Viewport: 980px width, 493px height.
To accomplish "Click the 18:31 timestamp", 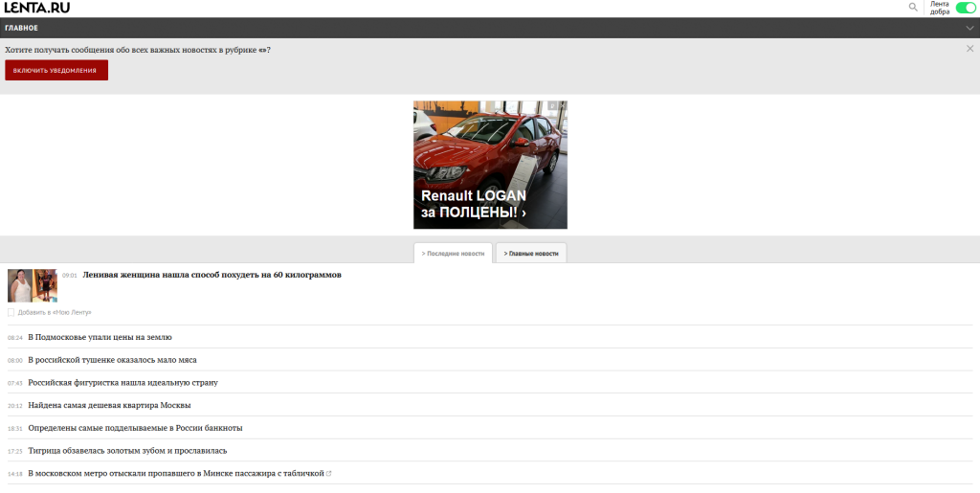I will [15, 429].
